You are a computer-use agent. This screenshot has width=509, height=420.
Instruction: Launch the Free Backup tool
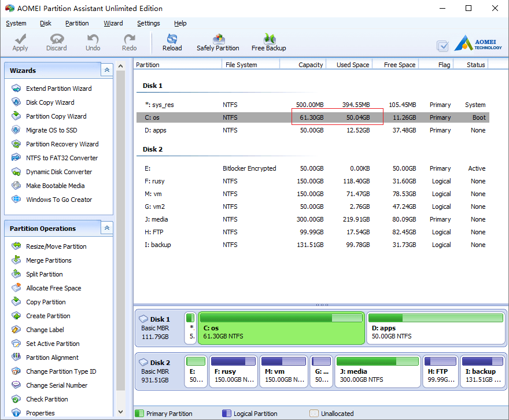(269, 42)
